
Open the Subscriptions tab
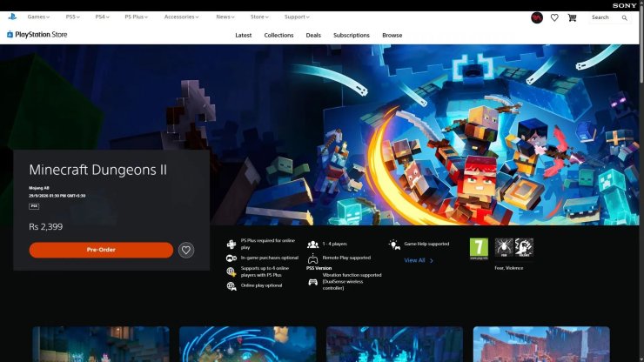[352, 36]
